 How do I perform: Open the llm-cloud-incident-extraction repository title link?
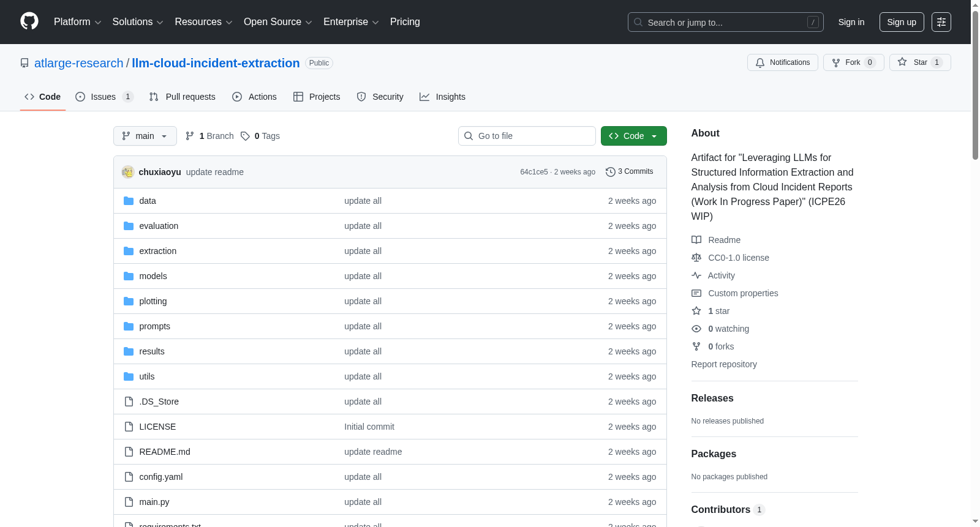tap(216, 63)
